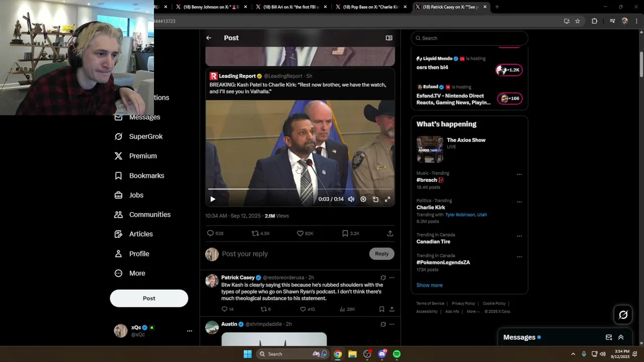Viewport: 644px width, 362px height.
Task: Click Tyler Robinson, Utah link
Action: coord(466,215)
